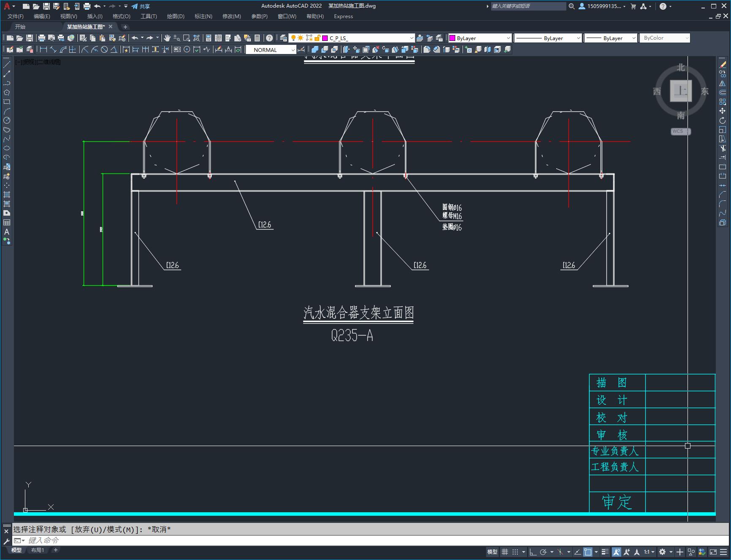Select the Multiline Text tool
731x560 pixels.
click(7, 232)
